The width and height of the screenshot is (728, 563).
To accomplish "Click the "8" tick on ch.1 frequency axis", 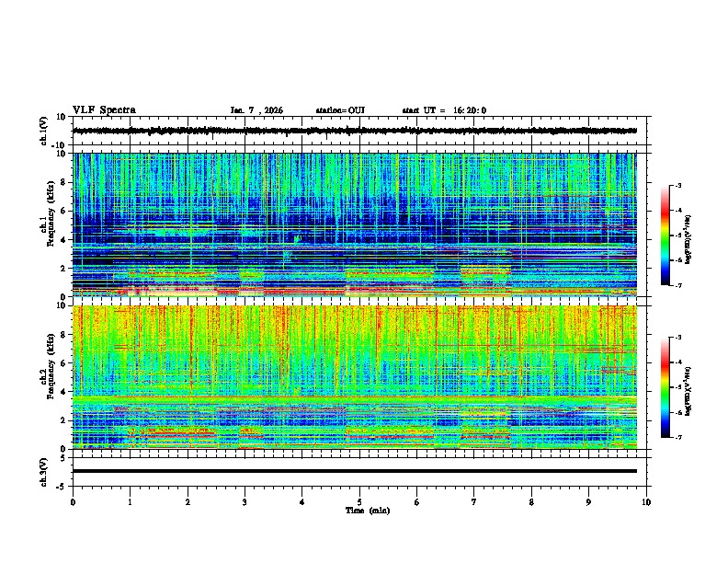I will [x=63, y=182].
